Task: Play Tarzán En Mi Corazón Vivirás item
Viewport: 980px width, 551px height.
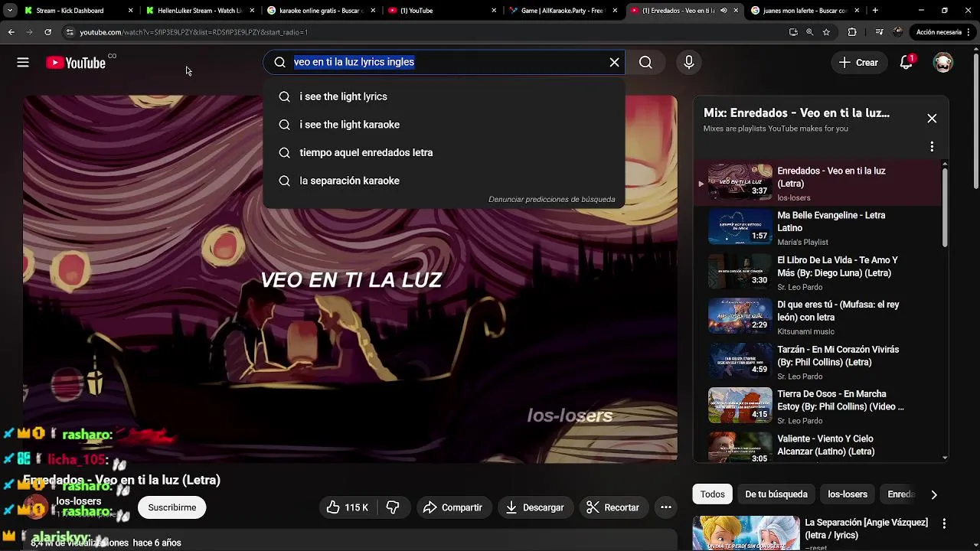Action: click(816, 362)
